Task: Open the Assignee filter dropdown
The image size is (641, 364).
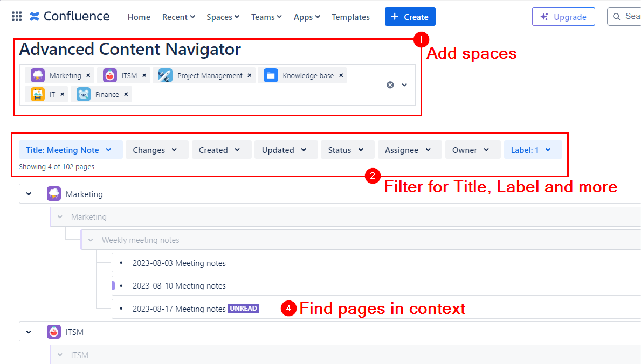Action: coord(410,150)
